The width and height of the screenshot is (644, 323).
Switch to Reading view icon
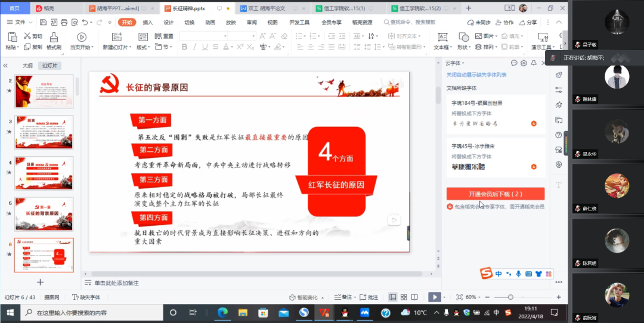pos(415,297)
